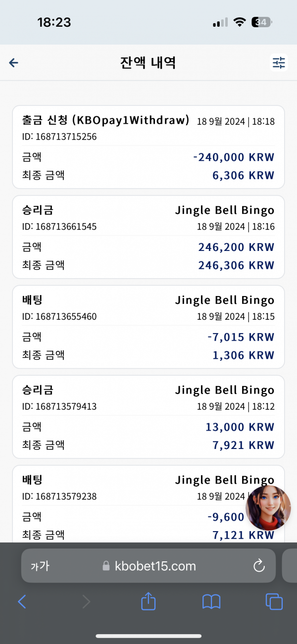Tap the lock icon in address bar
This screenshot has width=297, height=644.
click(105, 566)
